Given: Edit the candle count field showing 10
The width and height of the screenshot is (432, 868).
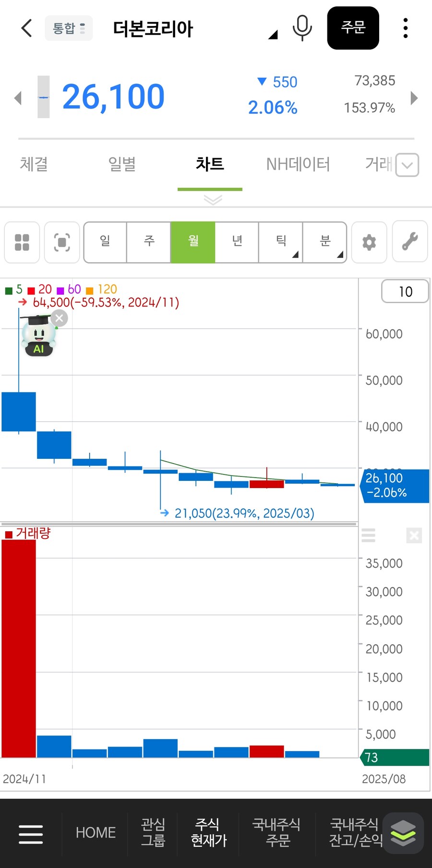Looking at the screenshot, I should (x=405, y=291).
